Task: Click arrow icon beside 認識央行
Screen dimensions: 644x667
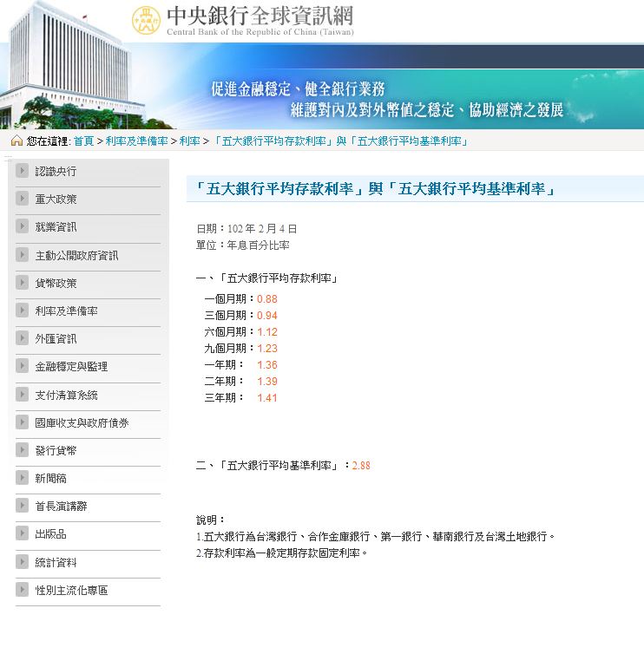Action: pos(22,171)
